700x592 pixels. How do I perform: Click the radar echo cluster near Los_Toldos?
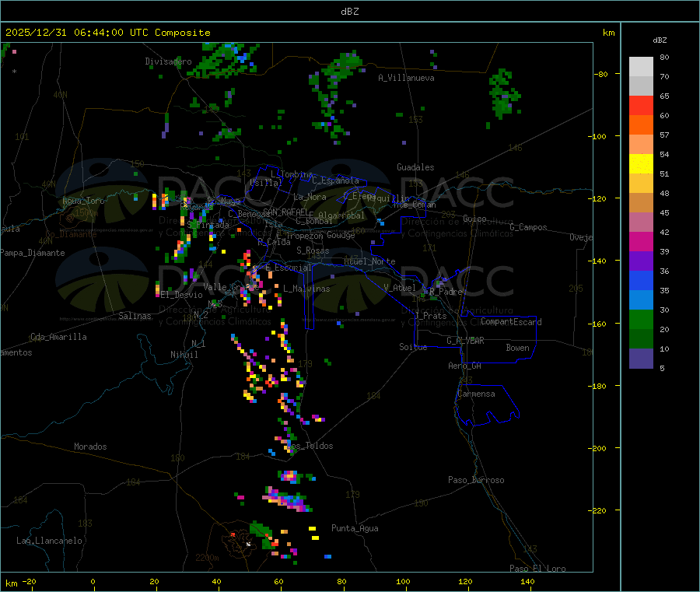pyautogui.click(x=285, y=440)
